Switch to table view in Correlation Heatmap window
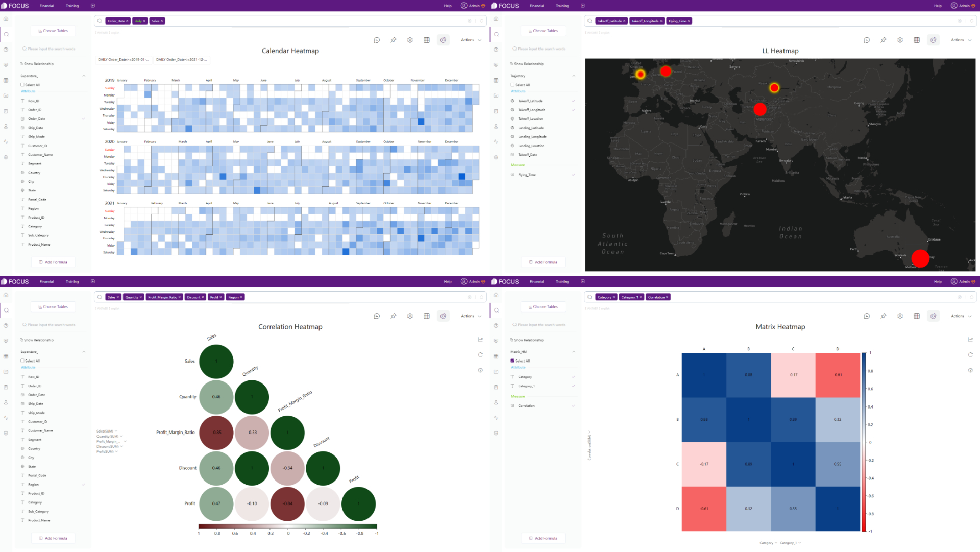This screenshot has height=552, width=980. click(x=427, y=316)
